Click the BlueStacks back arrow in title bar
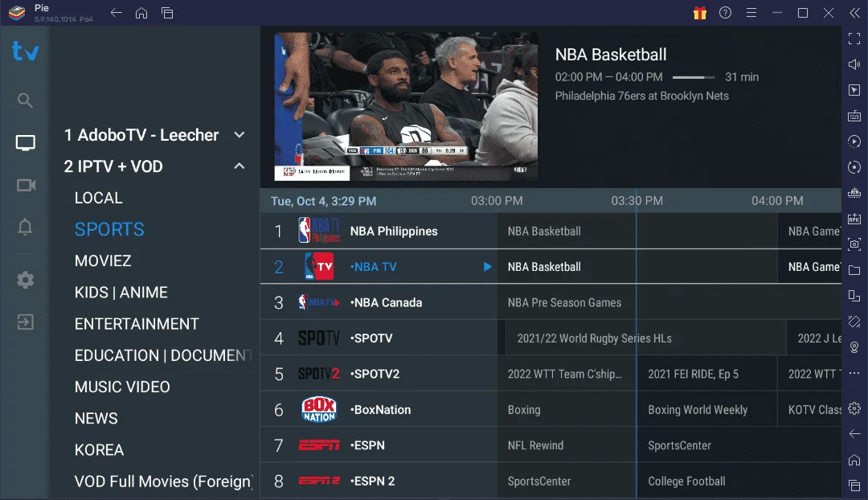The height and width of the screenshot is (500, 868). [116, 13]
